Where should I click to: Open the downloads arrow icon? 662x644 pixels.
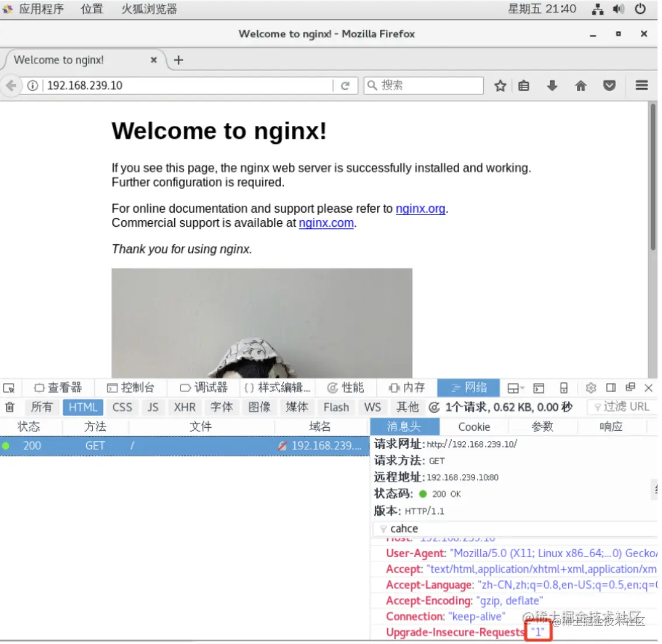(552, 86)
